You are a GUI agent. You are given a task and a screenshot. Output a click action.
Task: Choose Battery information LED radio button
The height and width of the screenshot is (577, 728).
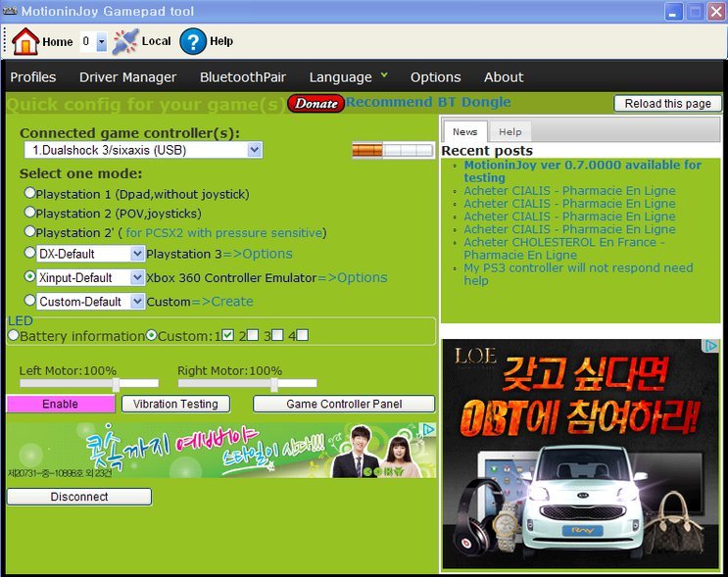pyautogui.click(x=14, y=335)
